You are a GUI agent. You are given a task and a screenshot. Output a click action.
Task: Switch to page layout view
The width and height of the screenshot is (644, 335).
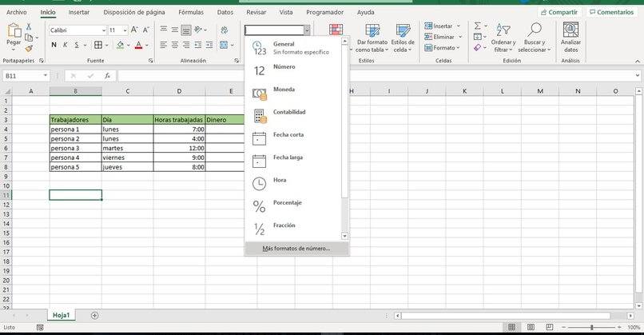pos(531,327)
